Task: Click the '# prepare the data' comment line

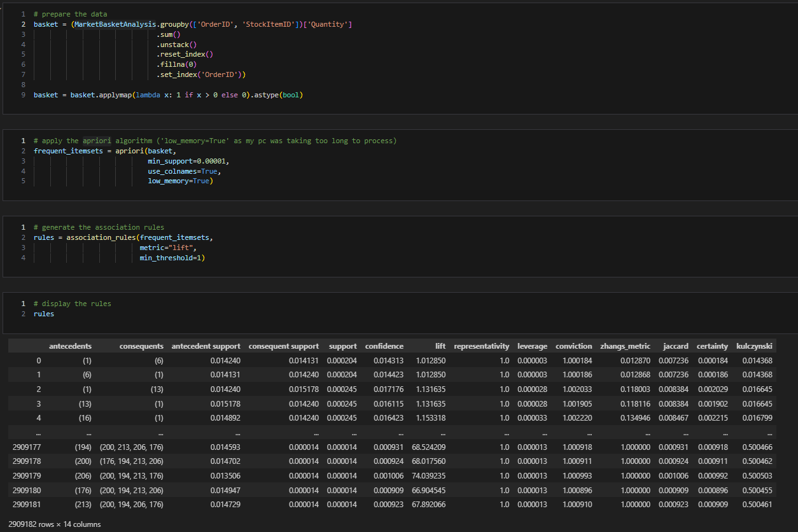Action: [70, 14]
